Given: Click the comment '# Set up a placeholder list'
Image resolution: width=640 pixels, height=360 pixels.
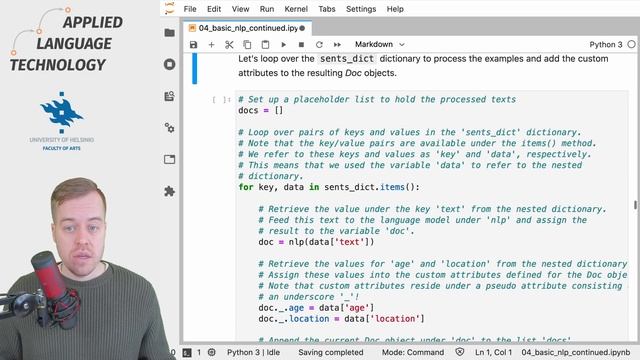Looking at the screenshot, I should tap(377, 100).
